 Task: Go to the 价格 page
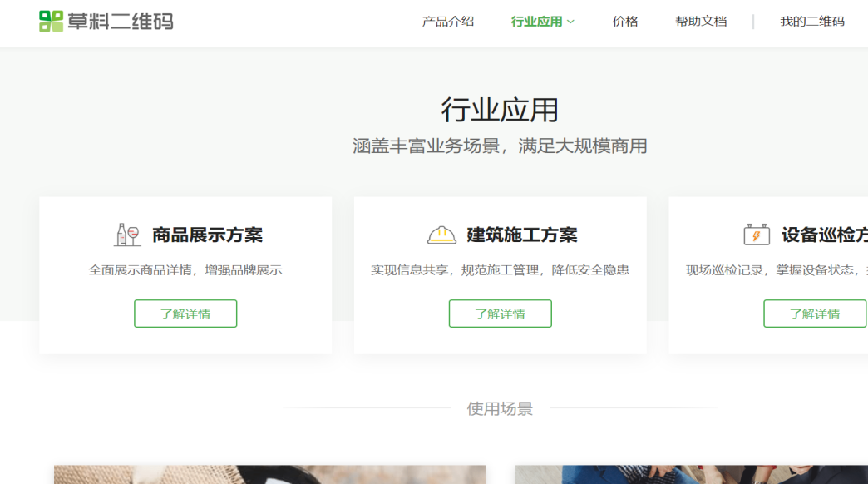click(x=625, y=22)
